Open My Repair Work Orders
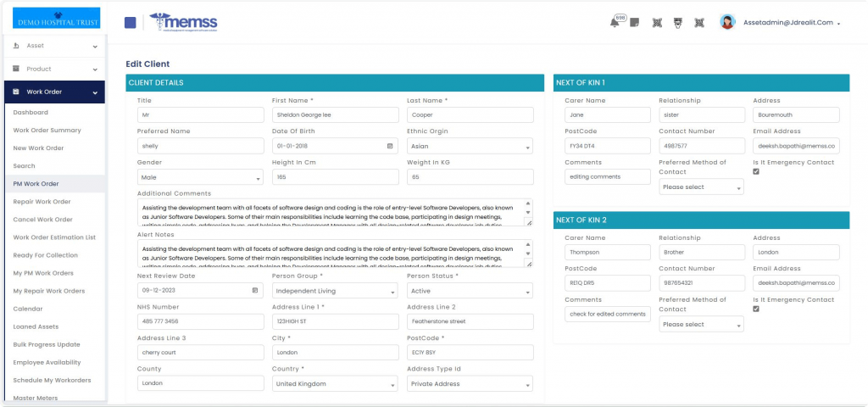The height and width of the screenshot is (407, 868). coord(48,291)
